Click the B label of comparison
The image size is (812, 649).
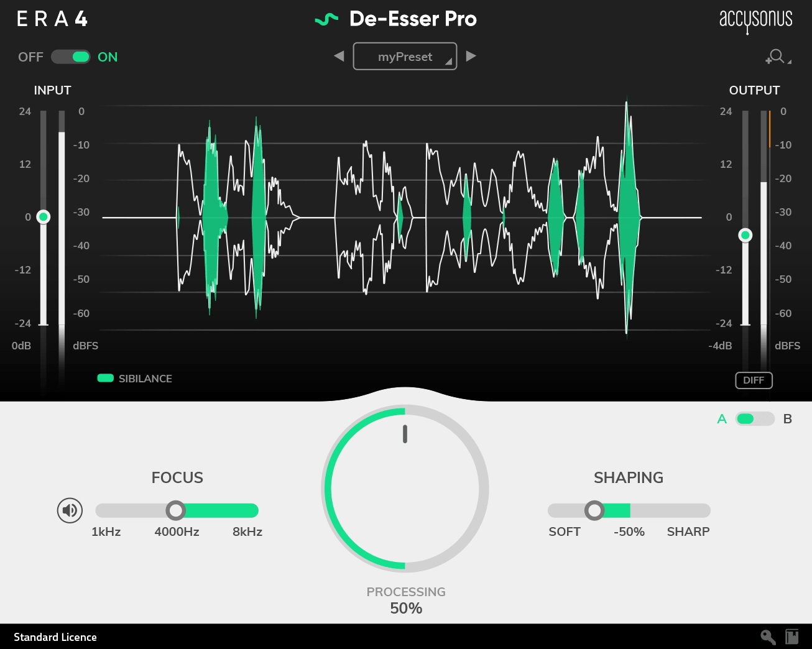pyautogui.click(x=788, y=419)
